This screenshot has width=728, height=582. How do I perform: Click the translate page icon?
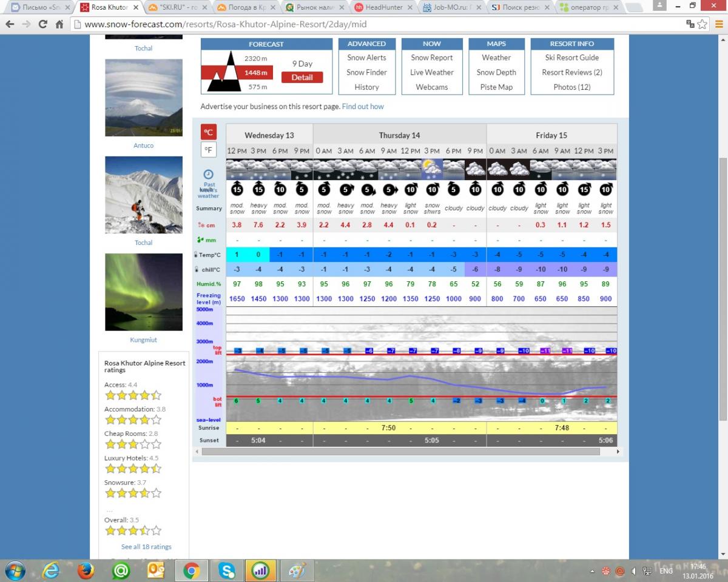(690, 24)
